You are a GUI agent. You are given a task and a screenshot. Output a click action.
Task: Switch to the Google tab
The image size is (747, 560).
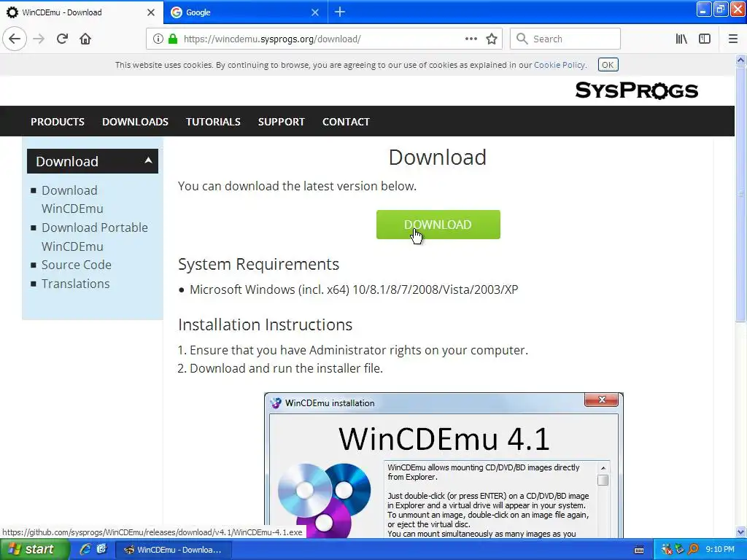245,12
